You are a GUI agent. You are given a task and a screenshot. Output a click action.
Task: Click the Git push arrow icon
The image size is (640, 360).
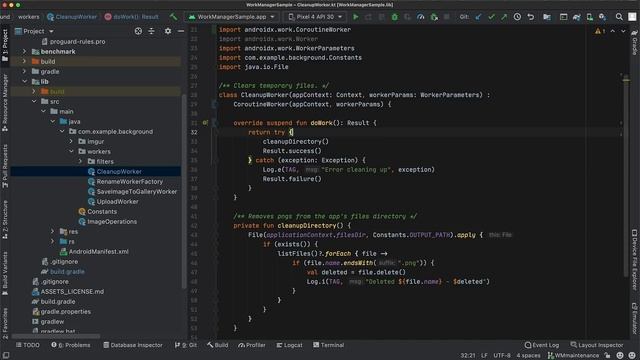coord(504,17)
